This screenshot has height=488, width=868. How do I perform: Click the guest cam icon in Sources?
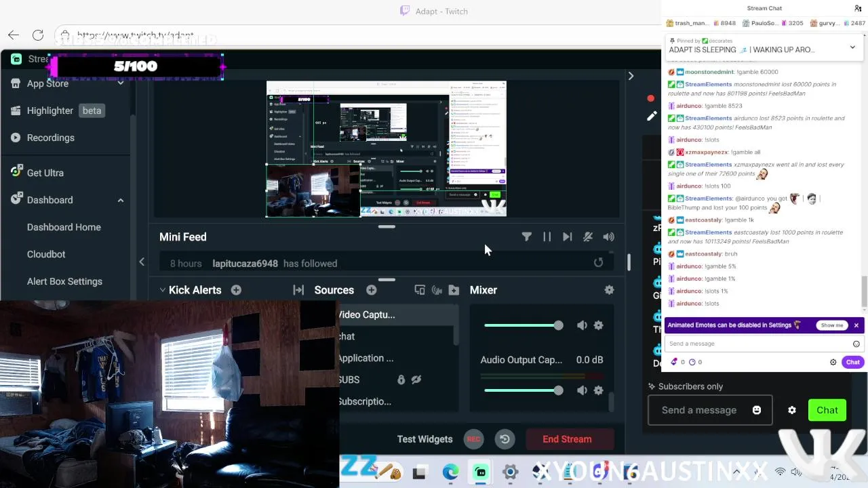point(437,290)
